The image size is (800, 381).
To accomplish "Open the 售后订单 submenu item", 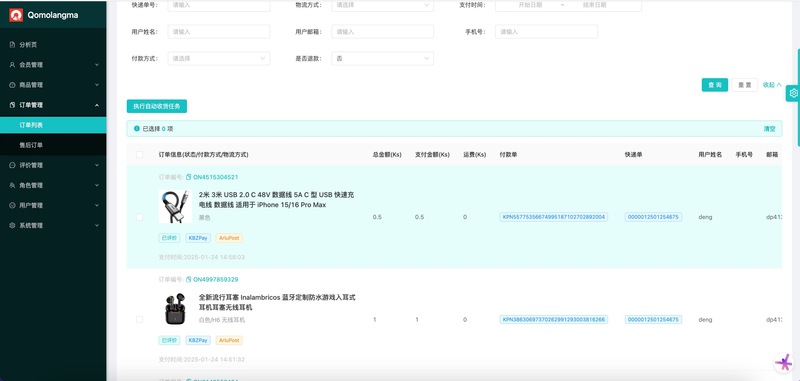I will click(53, 145).
